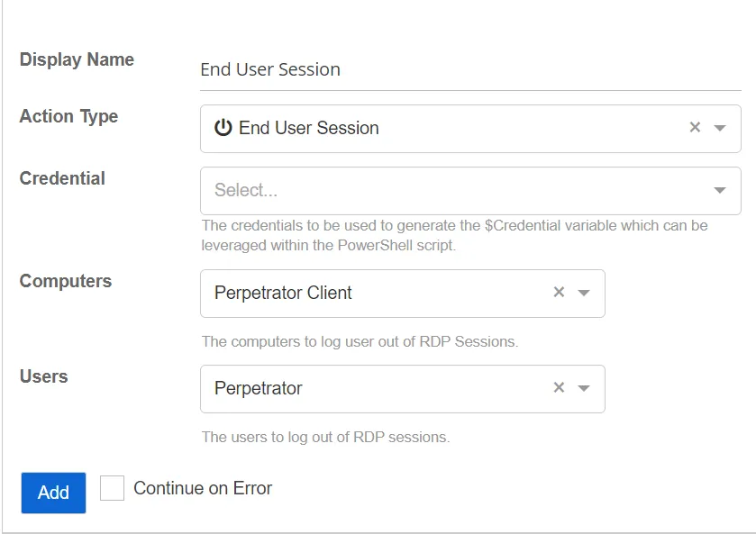
Task: Click the Perpetrator Client value in Computers
Action: pos(283,293)
